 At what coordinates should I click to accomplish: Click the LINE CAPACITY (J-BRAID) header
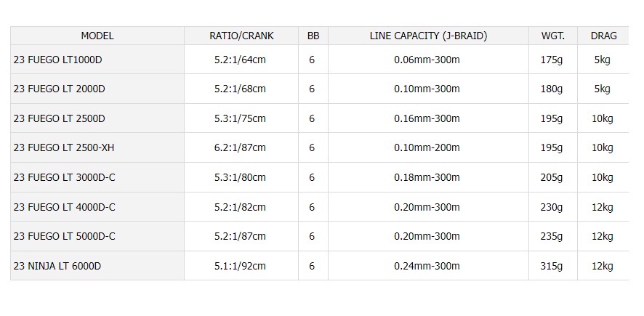(428, 36)
